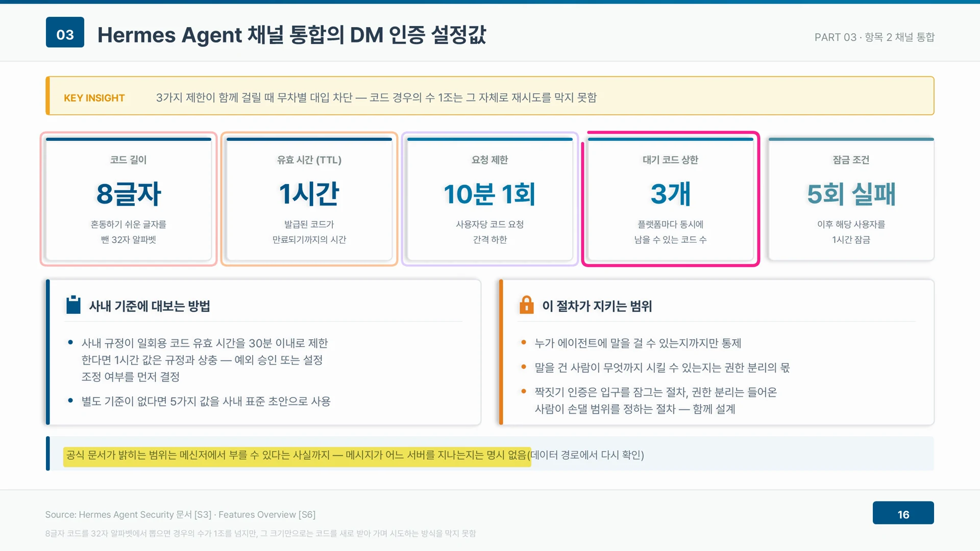
Task: Click the 1시간 value
Action: click(309, 194)
